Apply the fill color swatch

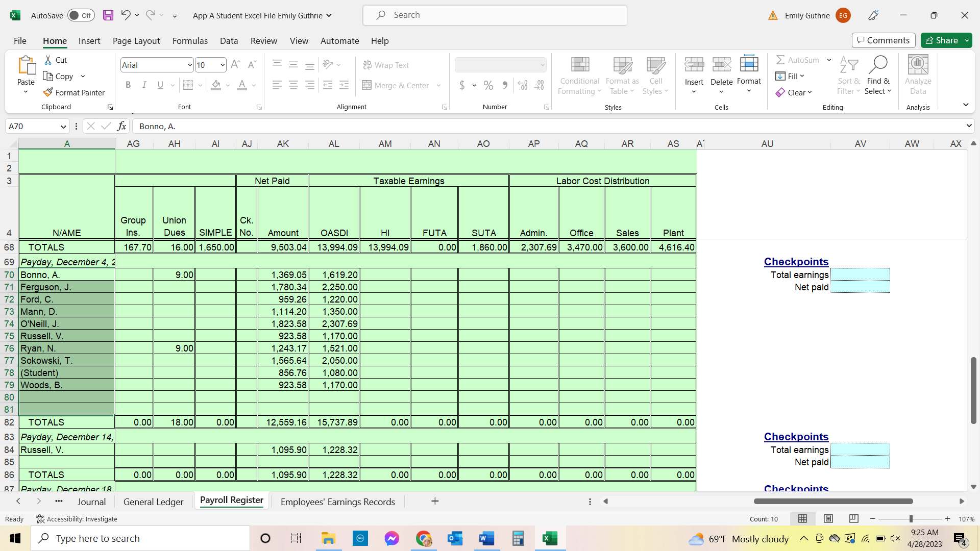216,85
